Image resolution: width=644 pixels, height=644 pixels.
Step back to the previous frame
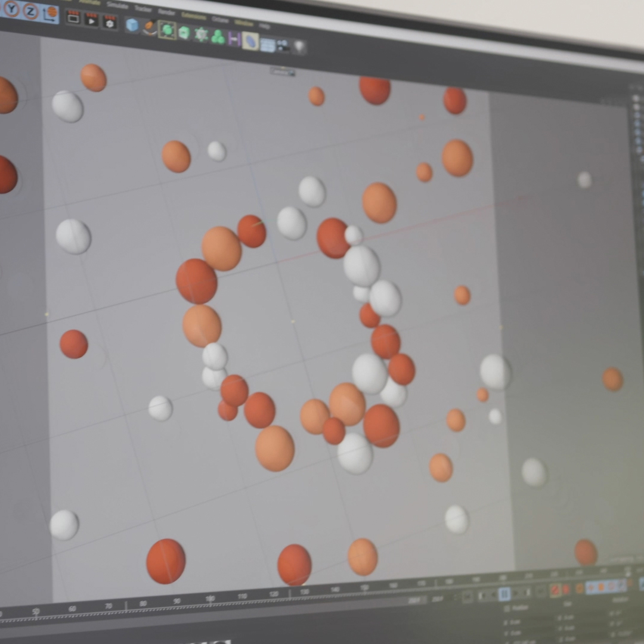tap(493, 595)
